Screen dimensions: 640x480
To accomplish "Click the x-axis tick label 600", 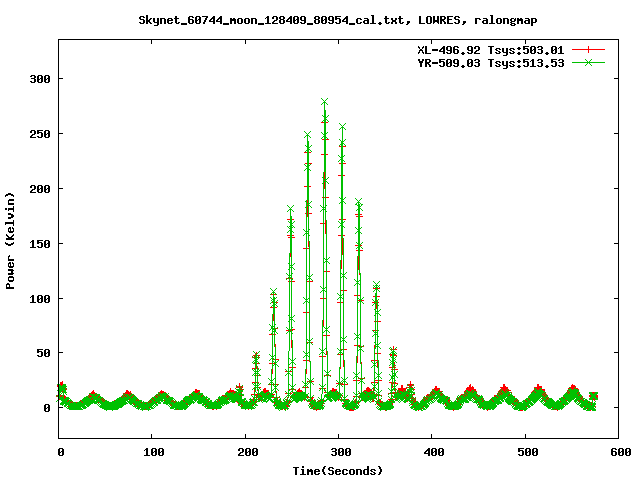I will click(x=621, y=452).
